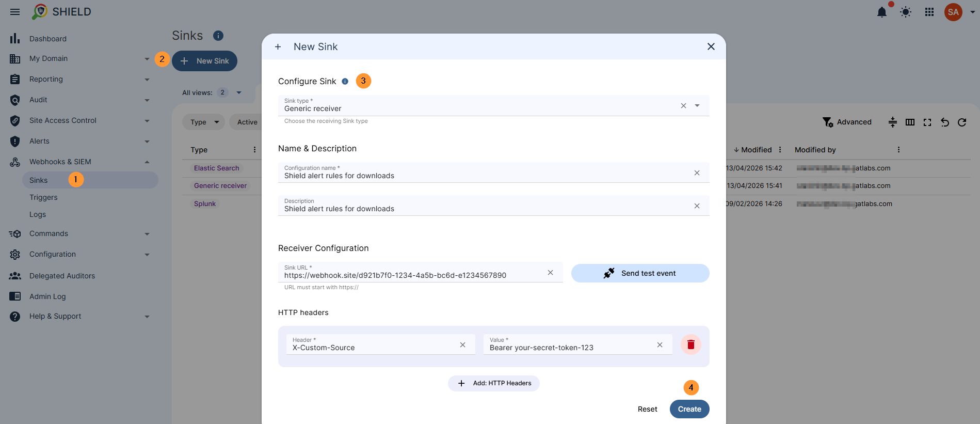Clear the Header name field
980x424 pixels.
coord(463,345)
